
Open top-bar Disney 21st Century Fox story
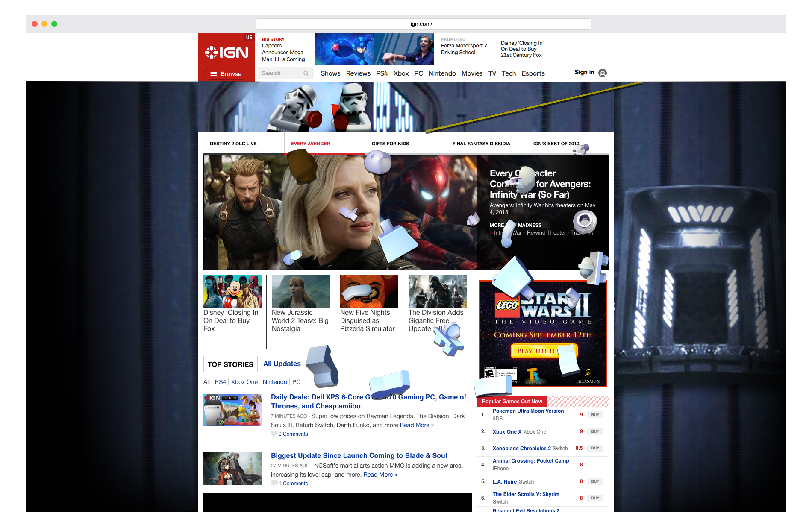pyautogui.click(x=522, y=49)
